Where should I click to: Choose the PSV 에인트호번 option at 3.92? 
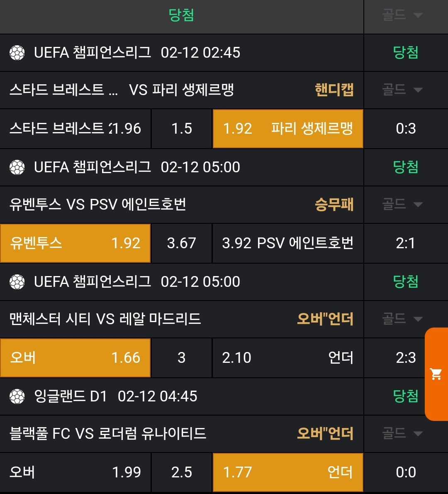click(x=287, y=243)
